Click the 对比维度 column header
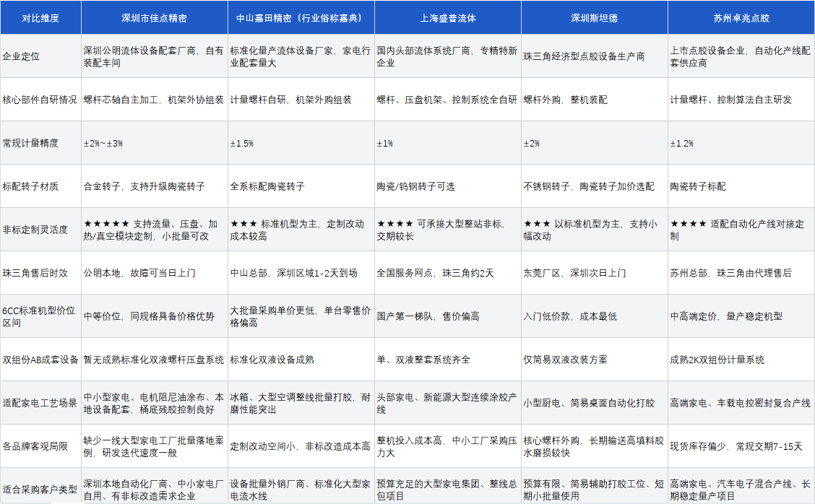The image size is (815, 504). 40,17
